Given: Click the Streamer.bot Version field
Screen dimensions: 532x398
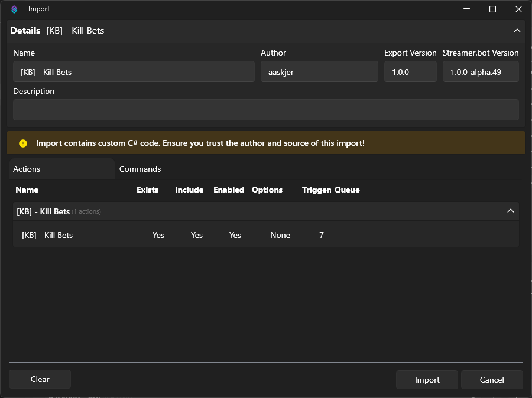Looking at the screenshot, I should point(481,72).
